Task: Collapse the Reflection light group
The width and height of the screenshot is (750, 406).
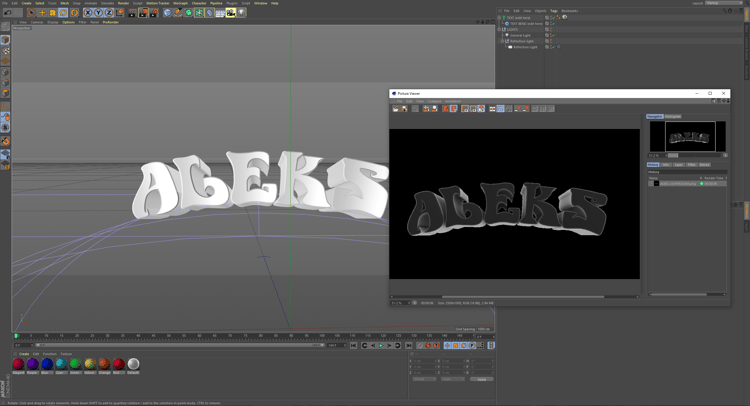Action: coord(502,41)
